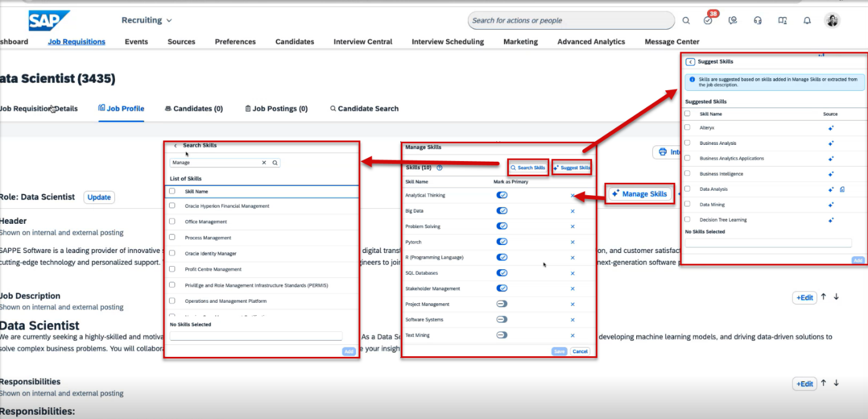Viewport: 868px width, 419px height.
Task: Select Office Management checkbox in skill list
Action: (172, 221)
